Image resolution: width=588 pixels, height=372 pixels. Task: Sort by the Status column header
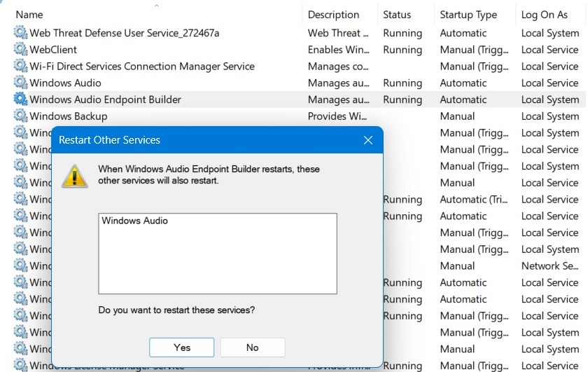pos(397,15)
